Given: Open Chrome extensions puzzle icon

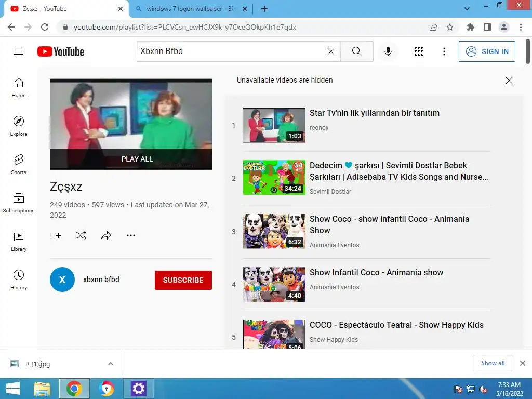Looking at the screenshot, I should click(x=470, y=27).
